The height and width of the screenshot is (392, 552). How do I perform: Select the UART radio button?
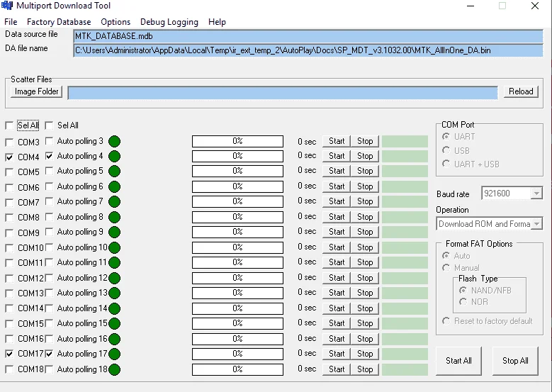click(446, 136)
